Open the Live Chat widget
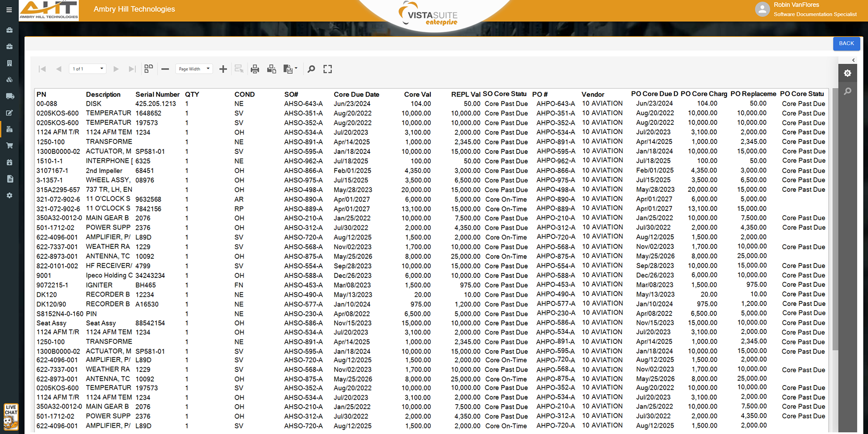868x434 pixels. click(11, 416)
